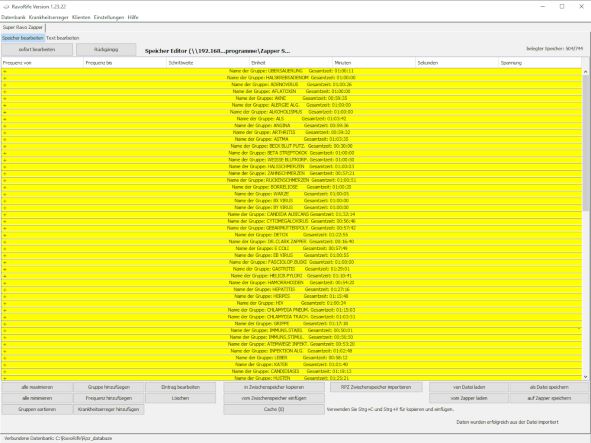
Task: Click the list scrollbar down arrow
Action: (x=586, y=377)
